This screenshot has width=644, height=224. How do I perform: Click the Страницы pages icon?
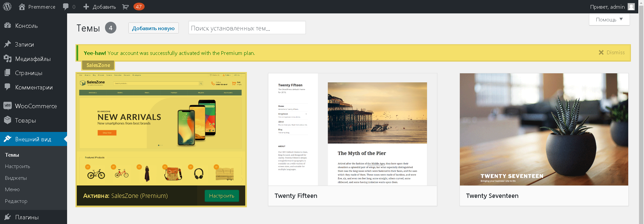point(7,73)
